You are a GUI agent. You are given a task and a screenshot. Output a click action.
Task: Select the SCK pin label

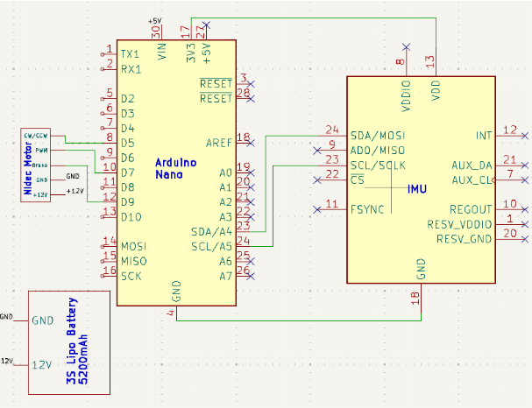(131, 277)
